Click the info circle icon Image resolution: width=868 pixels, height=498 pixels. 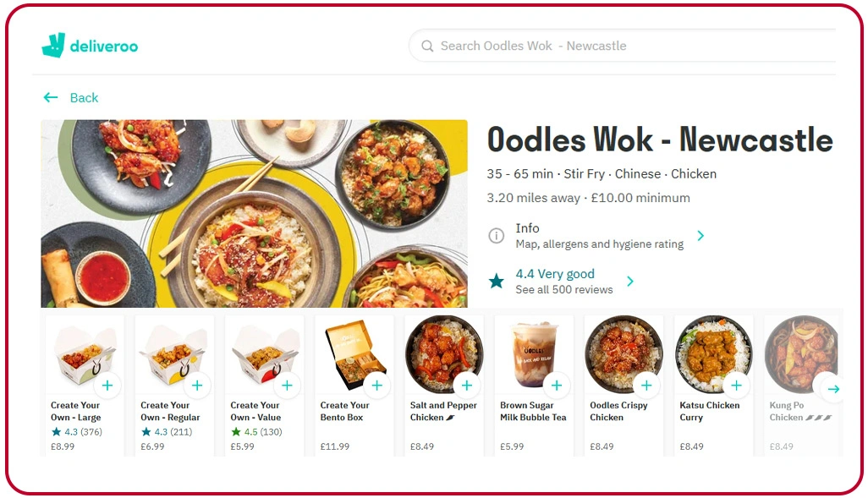pos(496,236)
